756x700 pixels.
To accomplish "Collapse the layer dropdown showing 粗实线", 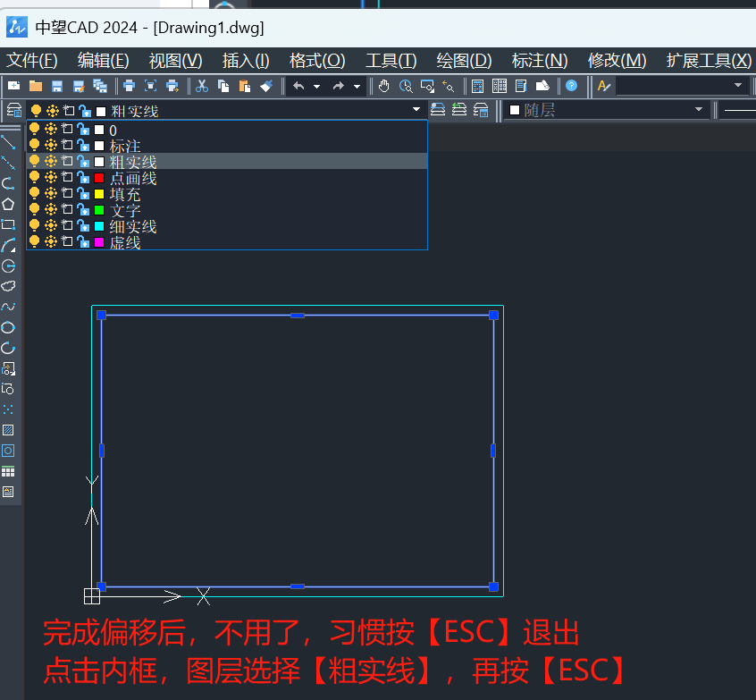I will coord(416,110).
